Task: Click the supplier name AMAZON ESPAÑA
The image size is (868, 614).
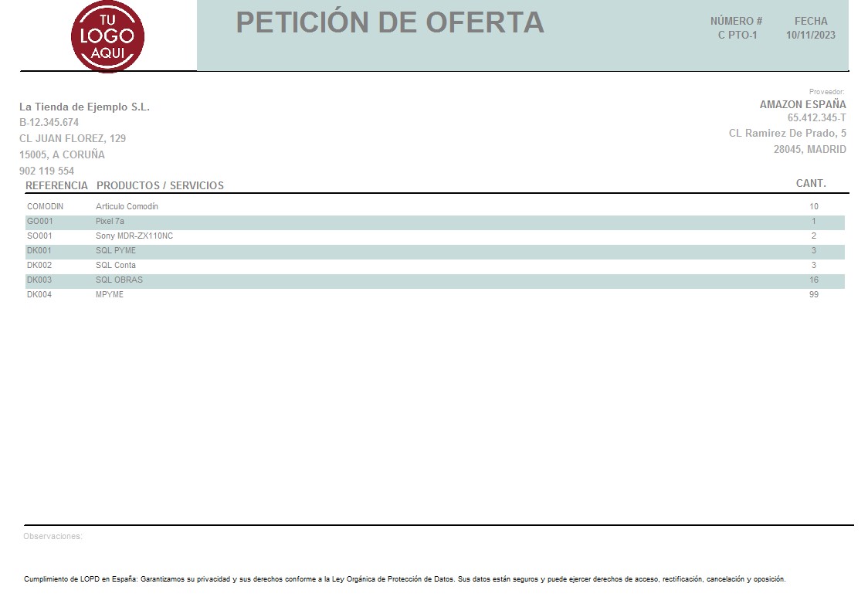Action: click(x=802, y=104)
